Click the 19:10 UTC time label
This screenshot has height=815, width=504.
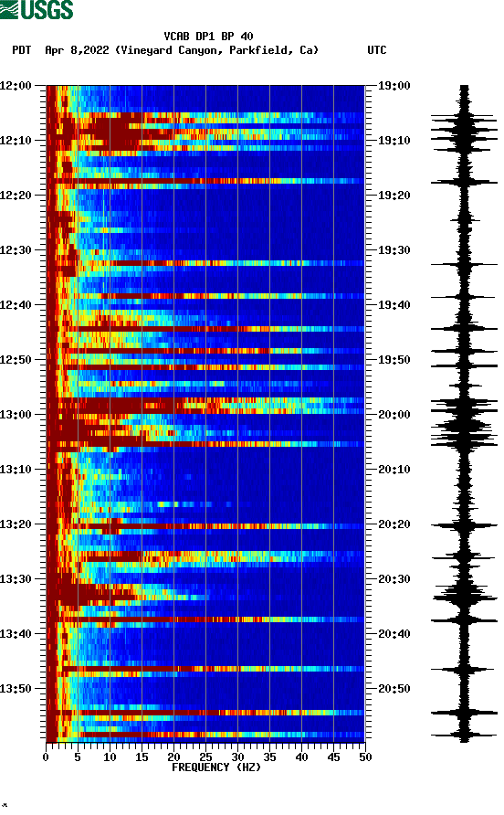[394, 141]
